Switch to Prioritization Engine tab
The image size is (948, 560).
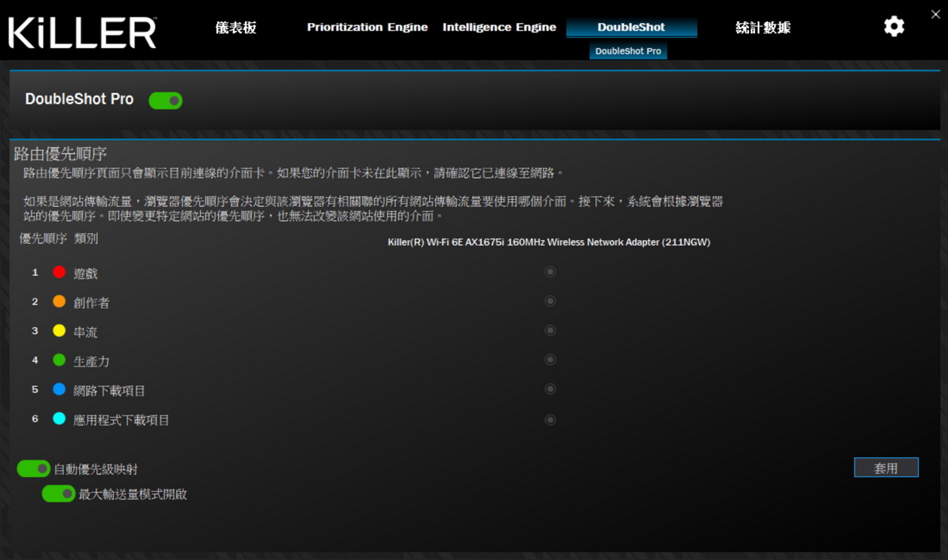click(367, 28)
